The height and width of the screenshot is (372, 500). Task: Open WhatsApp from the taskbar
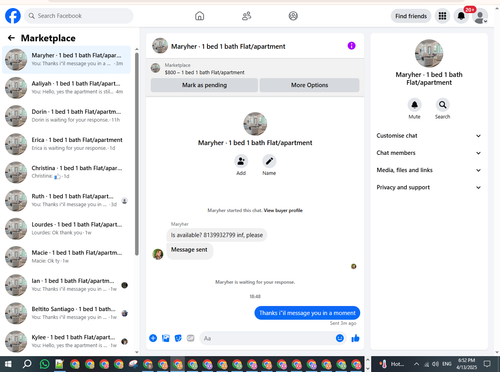[x=44, y=364]
